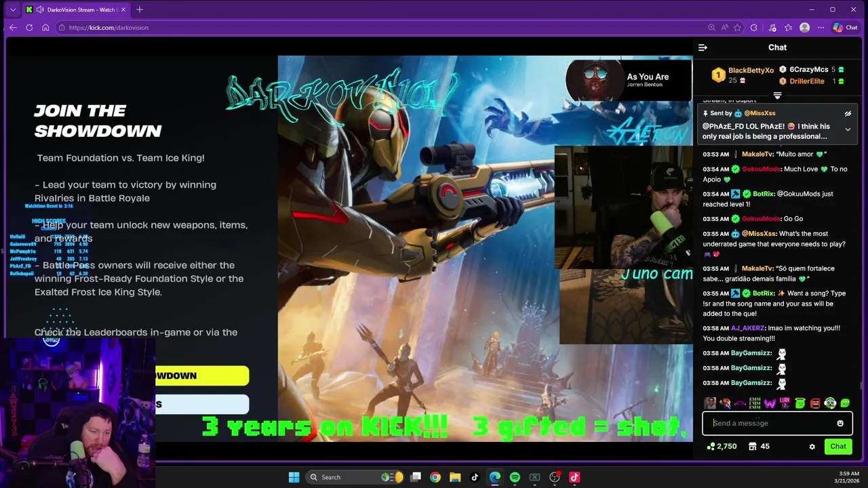Hide the pinned message from MissXss
This screenshot has width=868, height=488.
[848, 114]
